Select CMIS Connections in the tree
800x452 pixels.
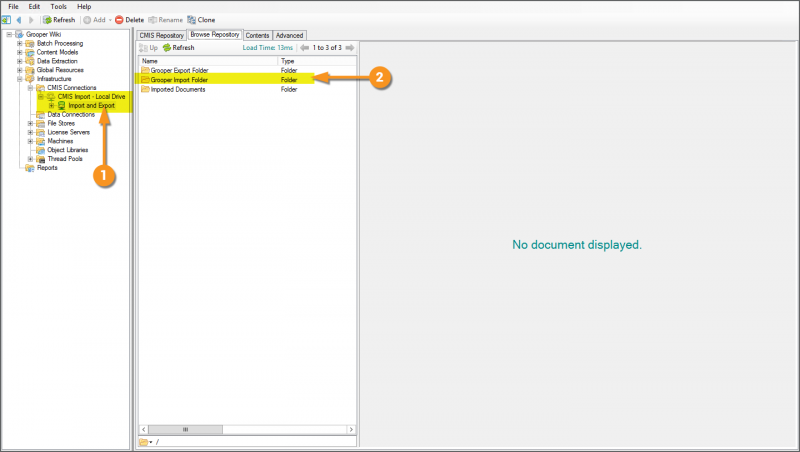pyautogui.click(x=71, y=88)
